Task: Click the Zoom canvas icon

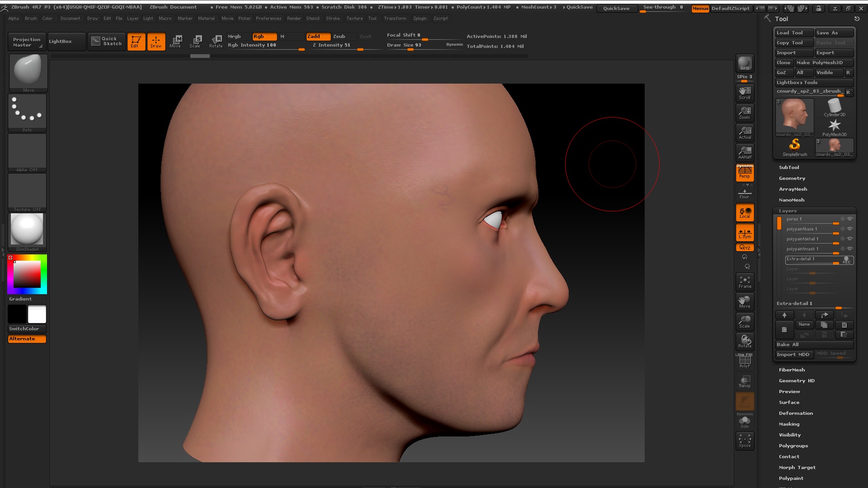Action: tap(745, 113)
